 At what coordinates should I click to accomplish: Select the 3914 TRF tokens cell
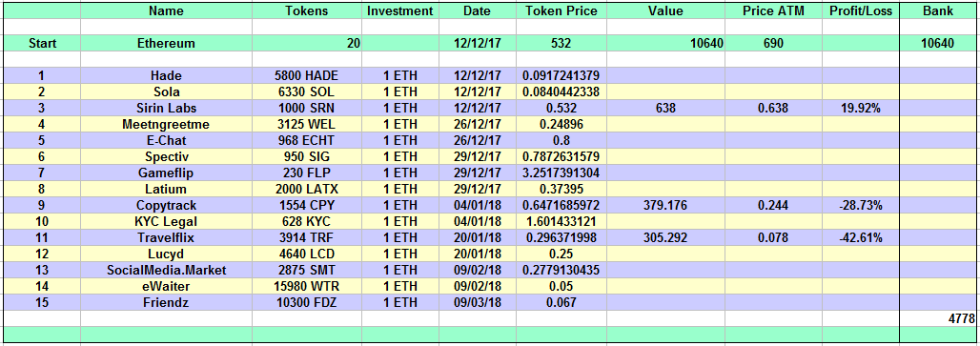pyautogui.click(x=307, y=237)
